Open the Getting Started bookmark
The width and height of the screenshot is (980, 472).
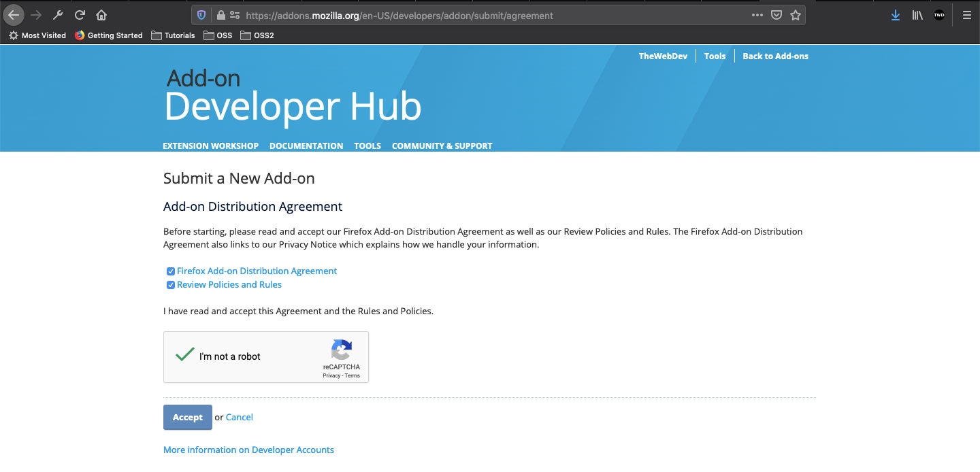pyautogui.click(x=109, y=35)
